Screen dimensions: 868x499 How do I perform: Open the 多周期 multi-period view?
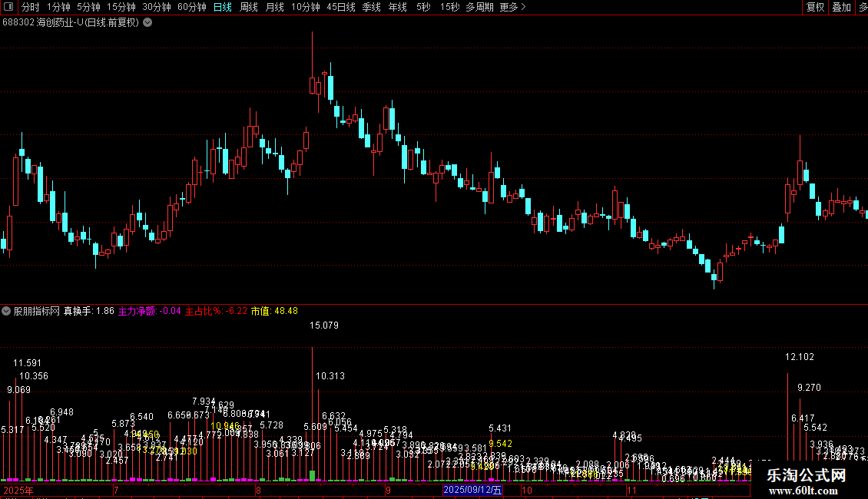[x=479, y=7]
